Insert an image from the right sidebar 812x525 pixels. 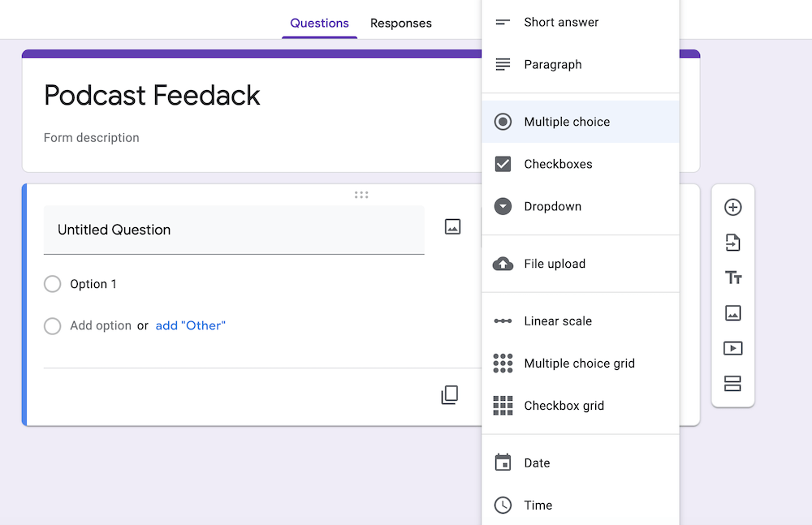tap(733, 312)
